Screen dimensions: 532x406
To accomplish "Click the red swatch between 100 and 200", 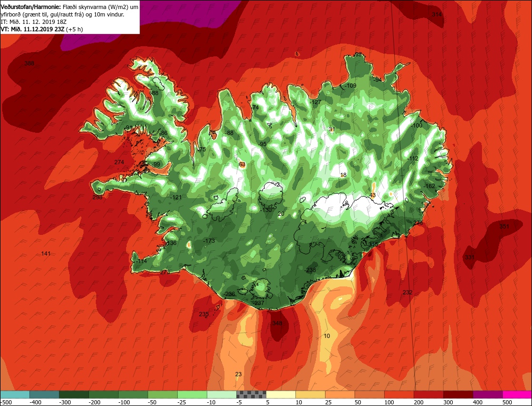I will [x=400, y=394].
